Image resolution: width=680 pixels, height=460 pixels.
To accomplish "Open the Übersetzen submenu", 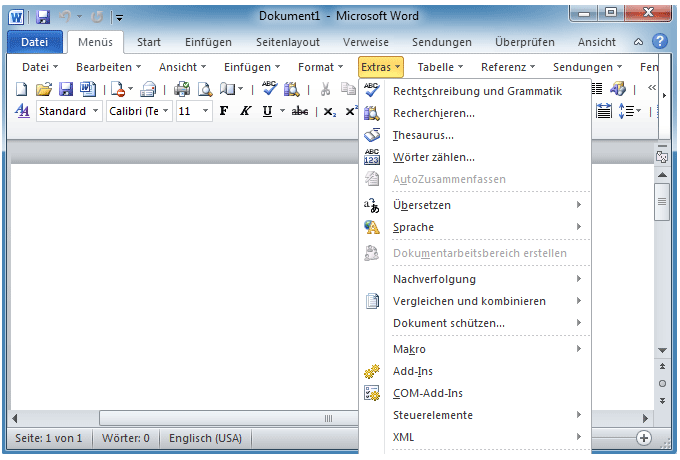I will [475, 205].
